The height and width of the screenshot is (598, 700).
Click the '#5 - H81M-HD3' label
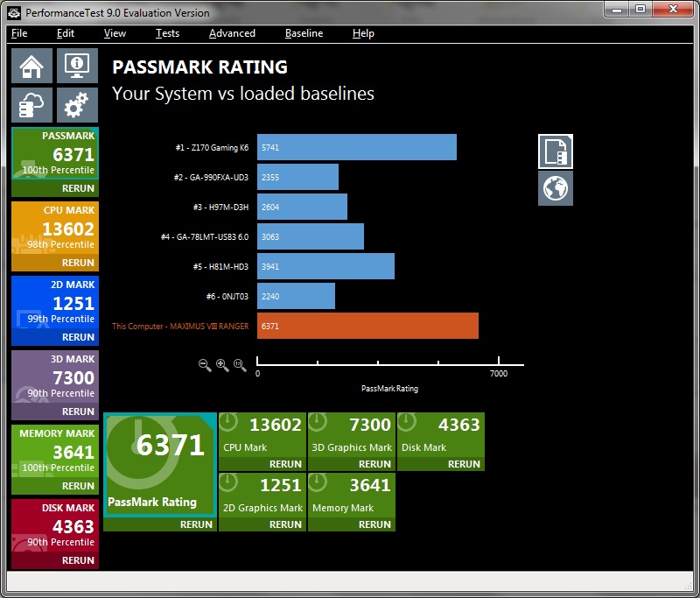[x=220, y=267]
